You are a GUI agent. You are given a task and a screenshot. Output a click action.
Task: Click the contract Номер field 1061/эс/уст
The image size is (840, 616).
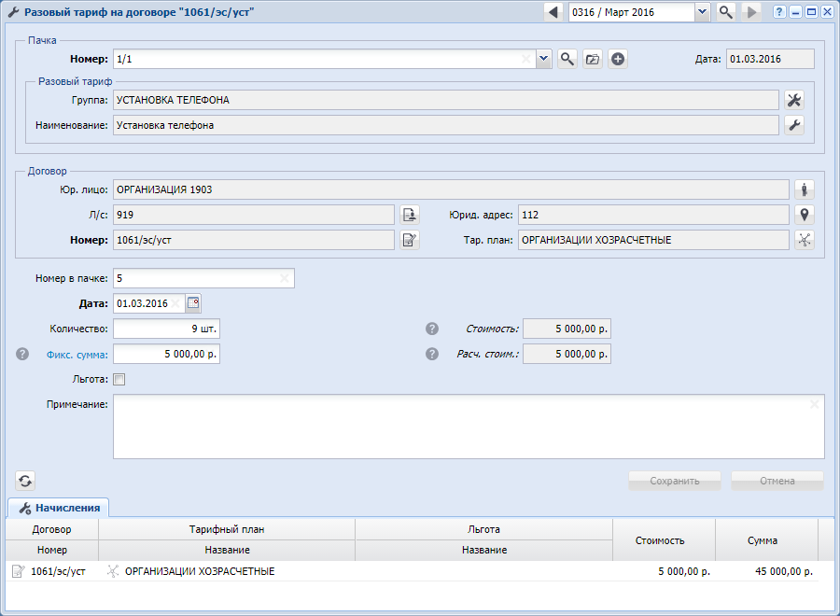pos(254,240)
